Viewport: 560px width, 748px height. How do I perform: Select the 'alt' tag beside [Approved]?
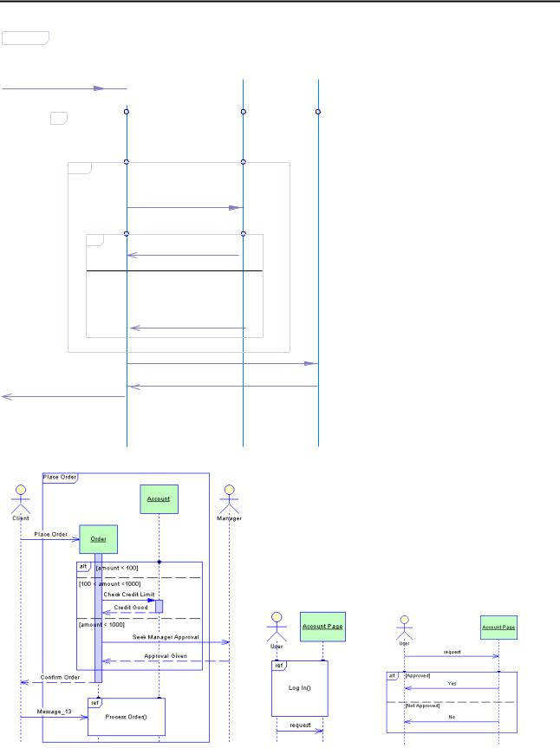392,676
